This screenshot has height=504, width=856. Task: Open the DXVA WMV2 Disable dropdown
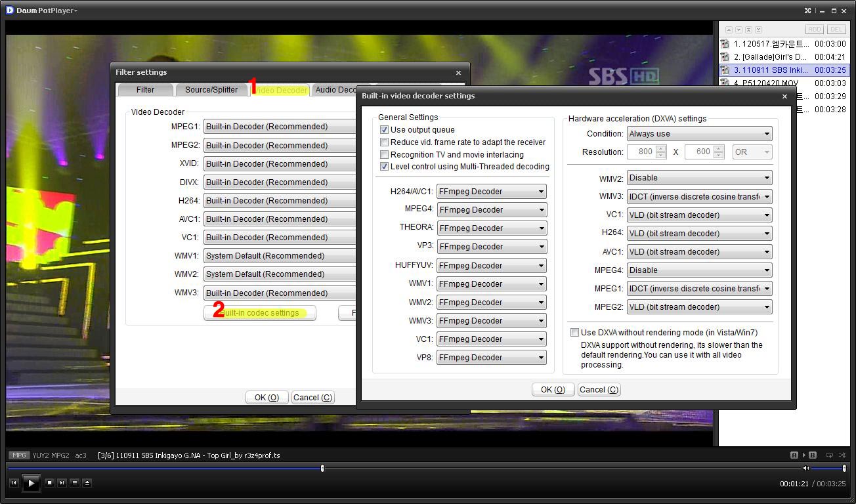pyautogui.click(x=700, y=178)
